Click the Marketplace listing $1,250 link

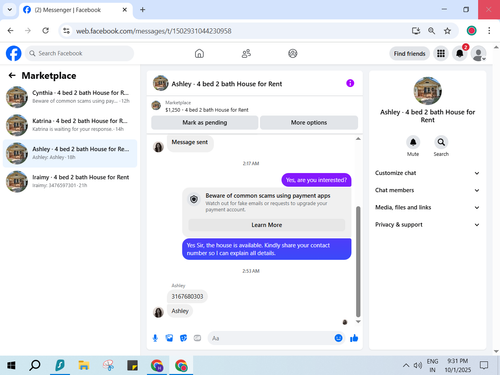[x=207, y=110]
